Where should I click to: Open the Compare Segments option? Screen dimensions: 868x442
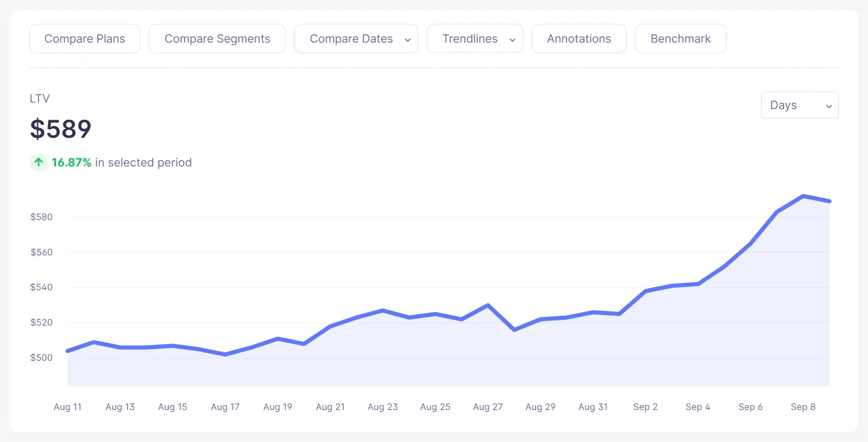[217, 39]
